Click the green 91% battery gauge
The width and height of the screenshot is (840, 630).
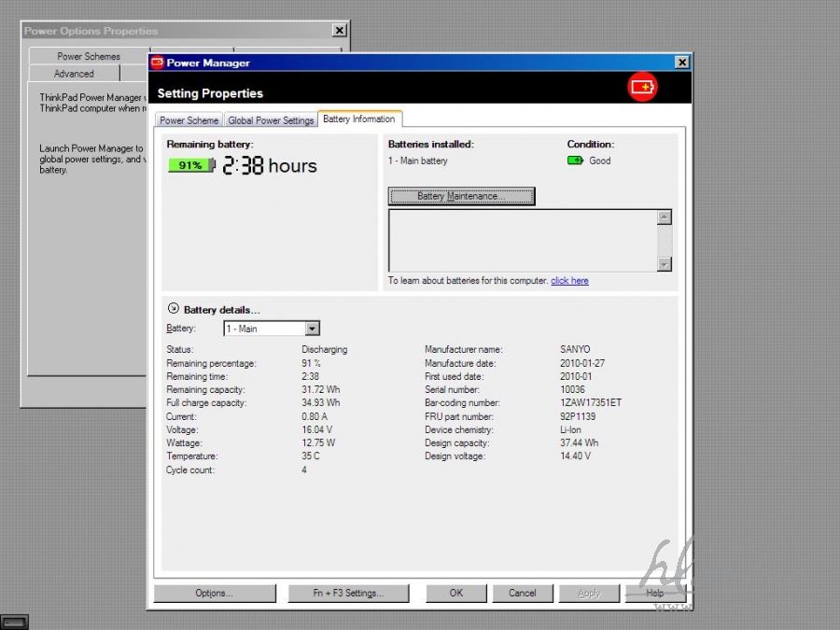tap(191, 165)
